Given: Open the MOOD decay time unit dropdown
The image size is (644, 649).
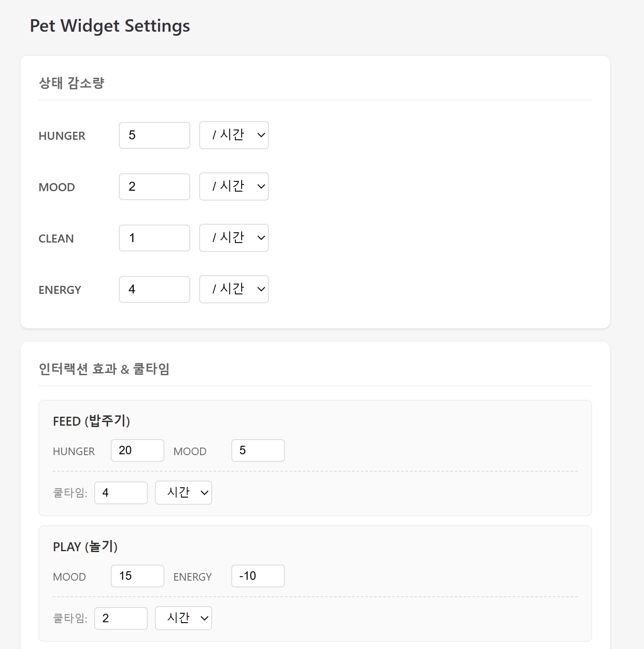Looking at the screenshot, I should coord(234,187).
